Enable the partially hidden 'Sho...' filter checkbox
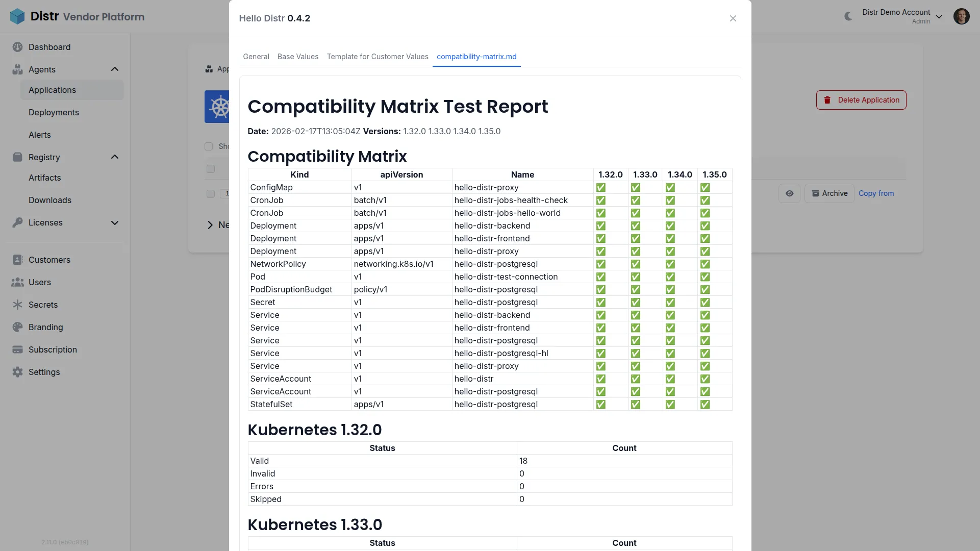The width and height of the screenshot is (980, 551). click(x=209, y=146)
